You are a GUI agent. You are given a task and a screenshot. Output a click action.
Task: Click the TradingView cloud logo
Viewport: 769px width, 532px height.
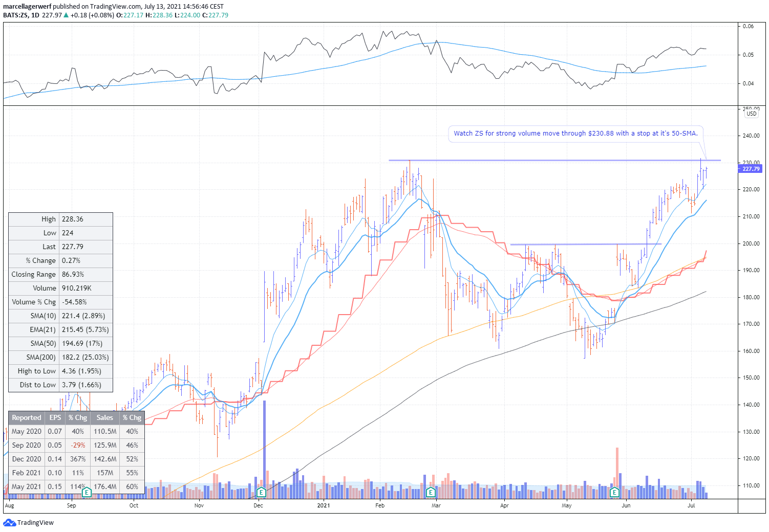pos(9,522)
